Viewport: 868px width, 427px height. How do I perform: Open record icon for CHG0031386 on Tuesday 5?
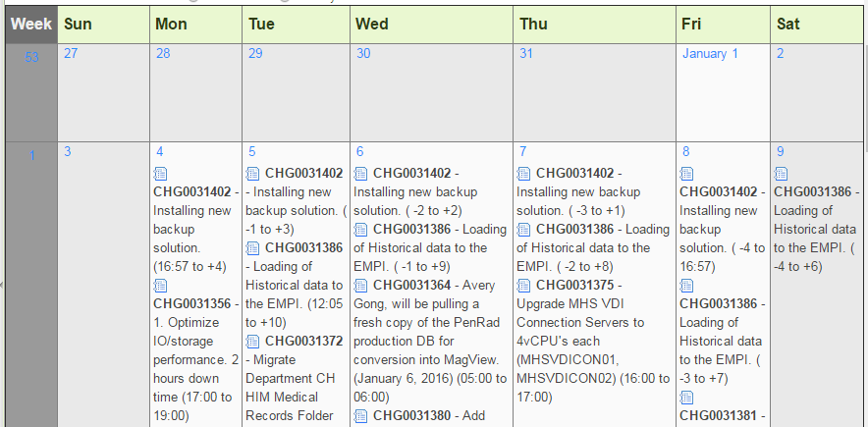pos(252,248)
